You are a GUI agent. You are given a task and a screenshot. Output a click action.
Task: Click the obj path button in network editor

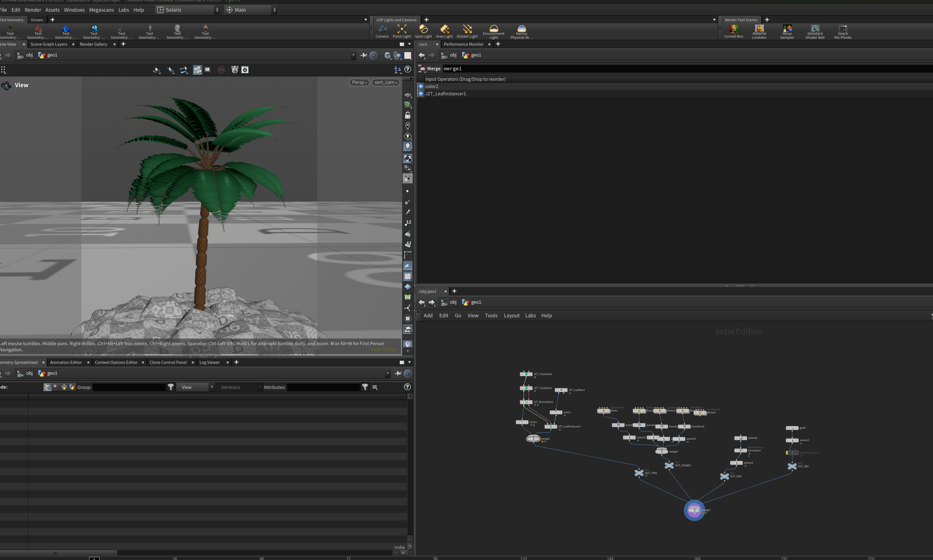[x=449, y=302]
